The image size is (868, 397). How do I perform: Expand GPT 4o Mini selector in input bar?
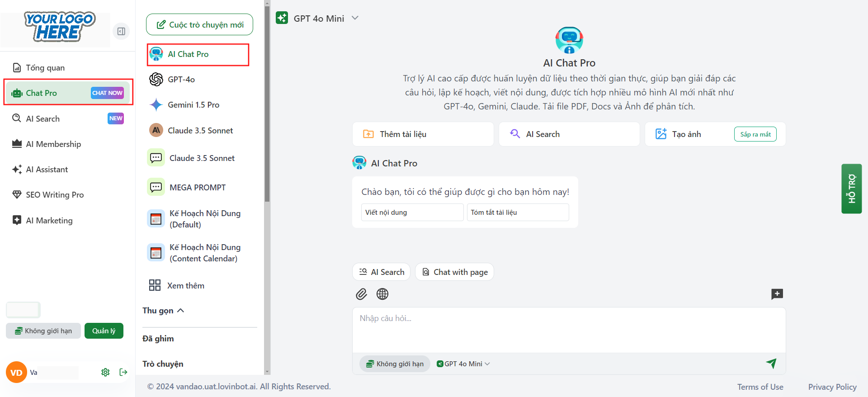coord(463,364)
